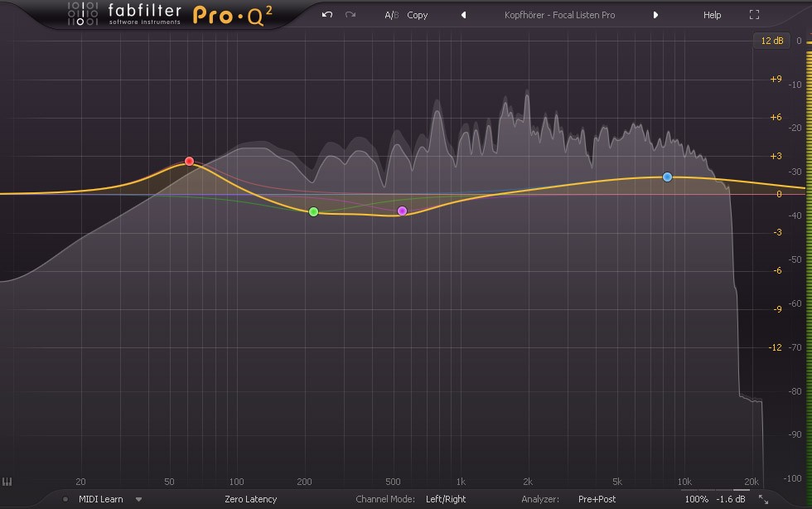Click the FabFilter Pro-Q 2 logo
The width and height of the screenshot is (812, 509).
pyautogui.click(x=169, y=15)
